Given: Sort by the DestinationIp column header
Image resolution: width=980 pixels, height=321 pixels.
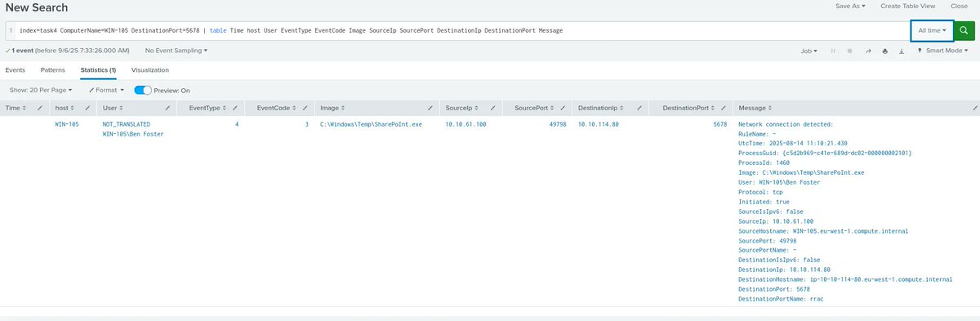Looking at the screenshot, I should (600, 108).
